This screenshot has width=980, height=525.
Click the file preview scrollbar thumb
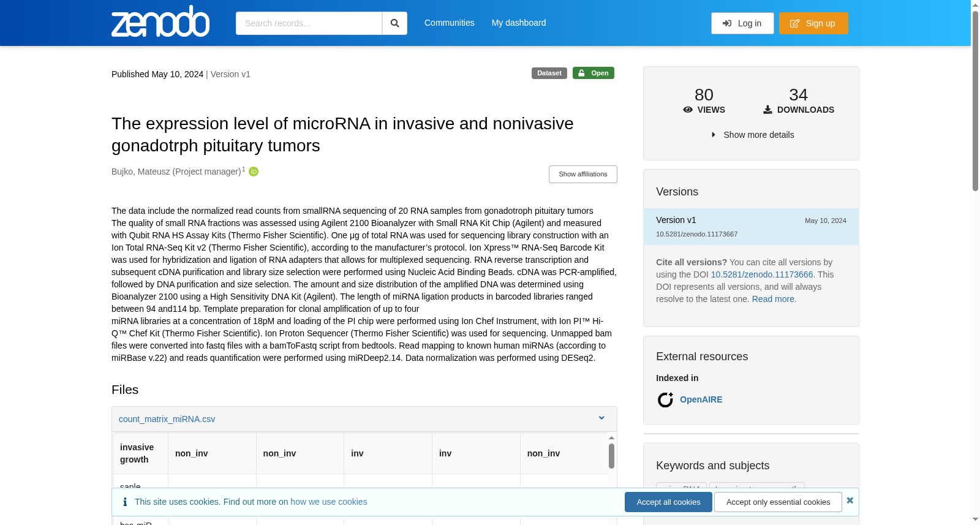point(611,456)
